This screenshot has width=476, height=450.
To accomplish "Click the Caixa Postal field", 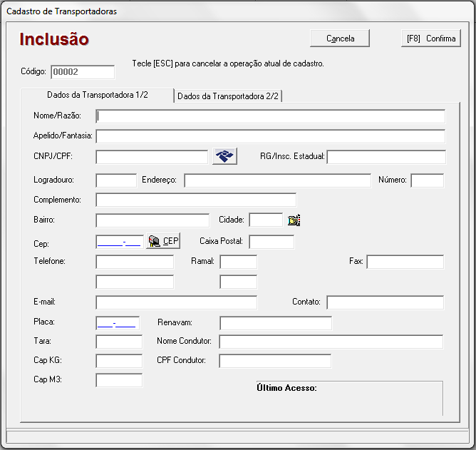I will click(271, 242).
